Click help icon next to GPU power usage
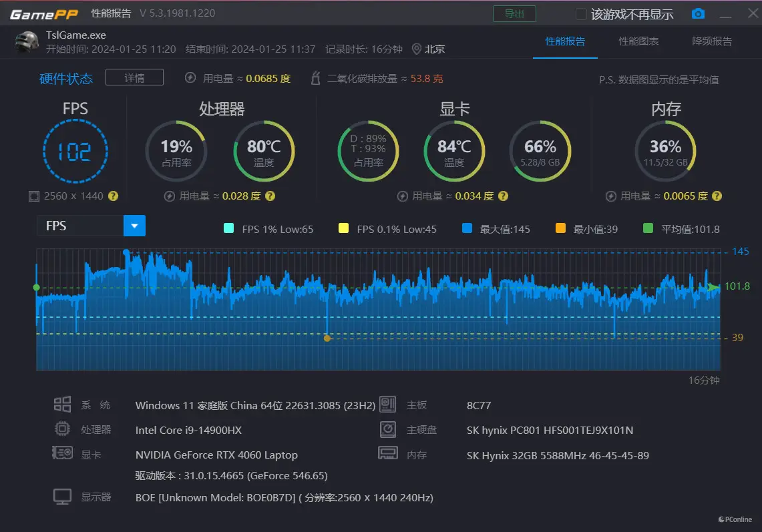This screenshot has width=762, height=532. (503, 196)
